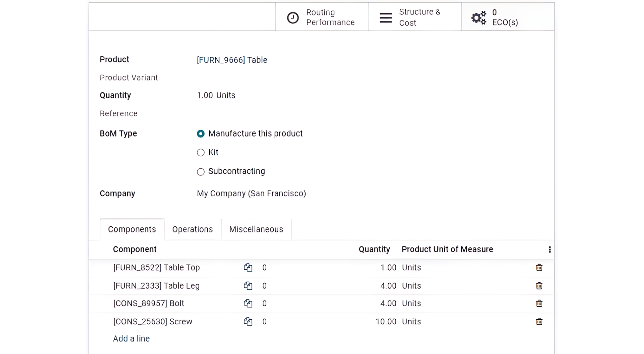Open the Company field selection

(x=251, y=193)
